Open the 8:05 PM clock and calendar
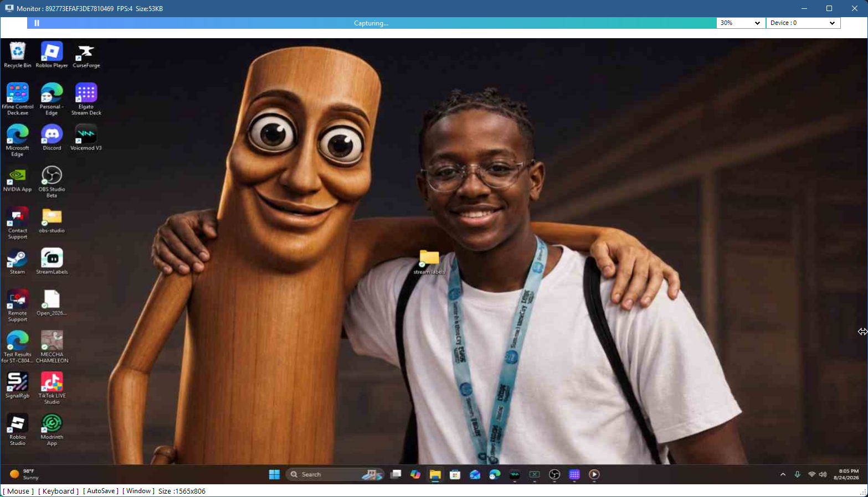This screenshot has height=497, width=868. click(846, 474)
